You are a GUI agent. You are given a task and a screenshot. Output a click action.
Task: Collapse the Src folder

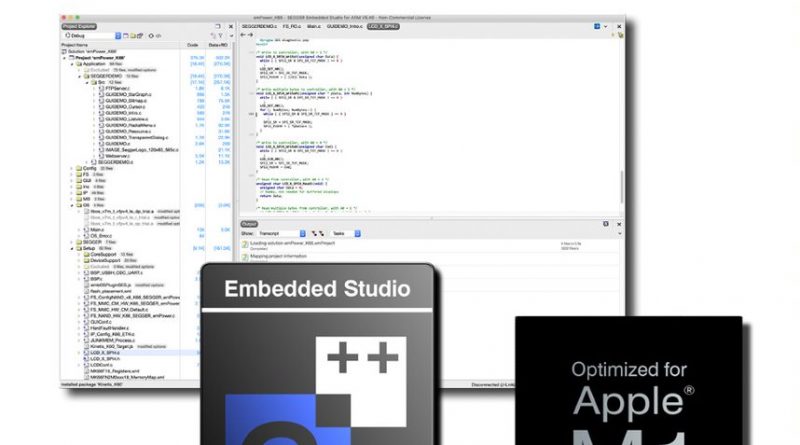coord(86,82)
